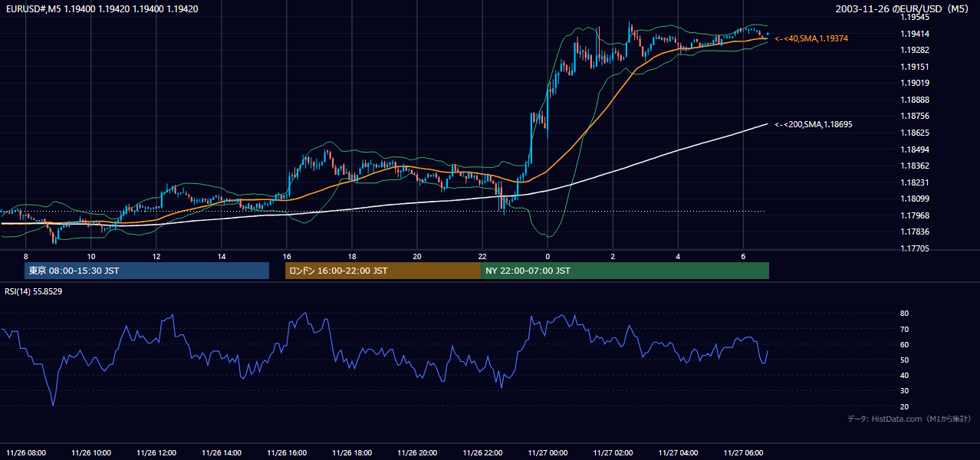Click hour tick 0 under the price chart
The height and width of the screenshot is (460, 980).
coord(548,255)
